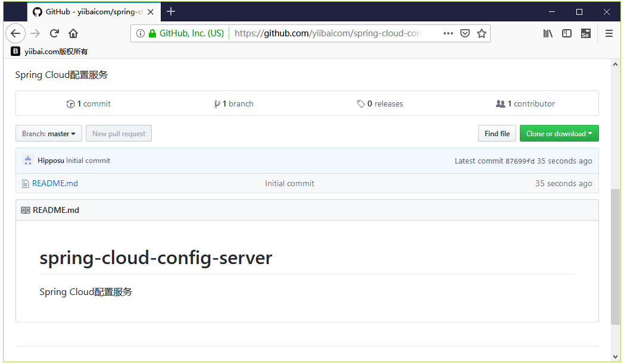Open commit hash 87699fd
Viewport: 624px width, 364px height.
[x=520, y=161]
